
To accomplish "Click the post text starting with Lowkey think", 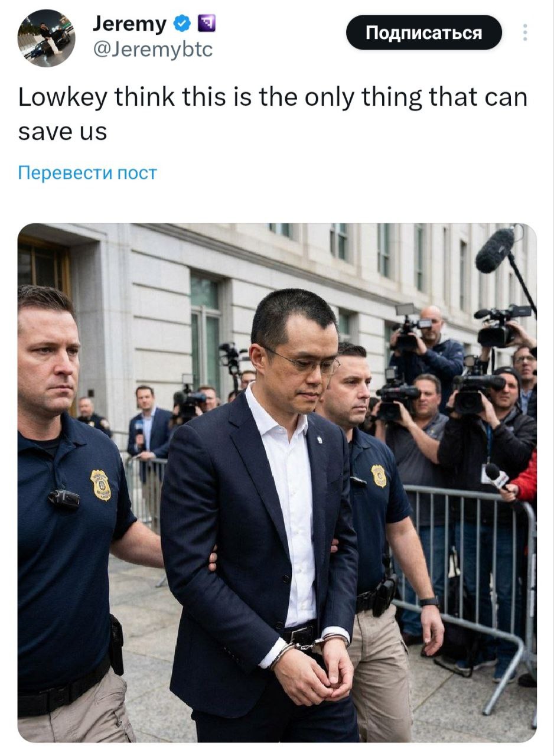I will tap(273, 114).
